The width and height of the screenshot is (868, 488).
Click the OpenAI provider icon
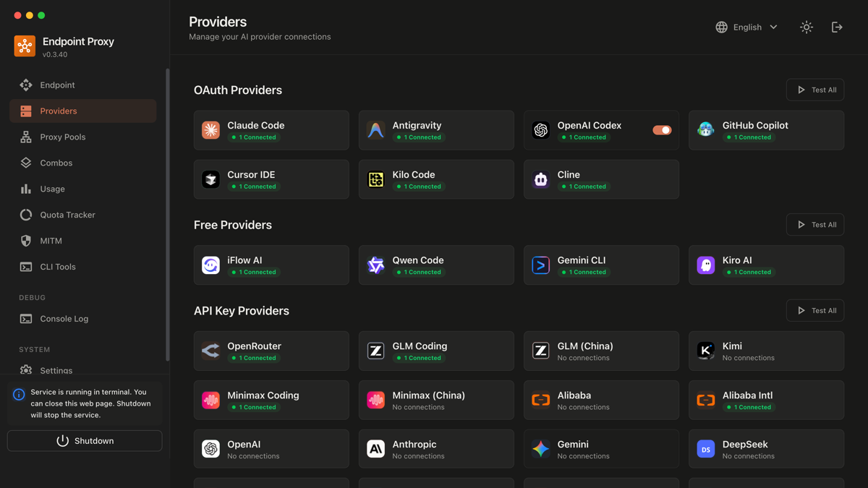coord(210,449)
